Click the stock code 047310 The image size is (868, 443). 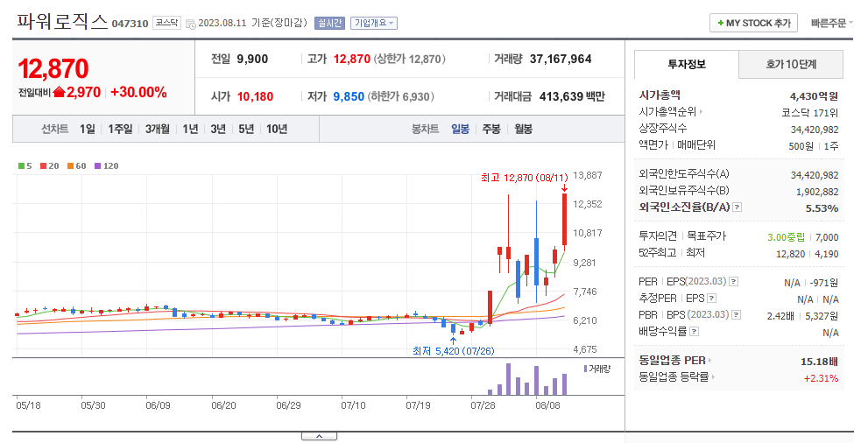(131, 24)
